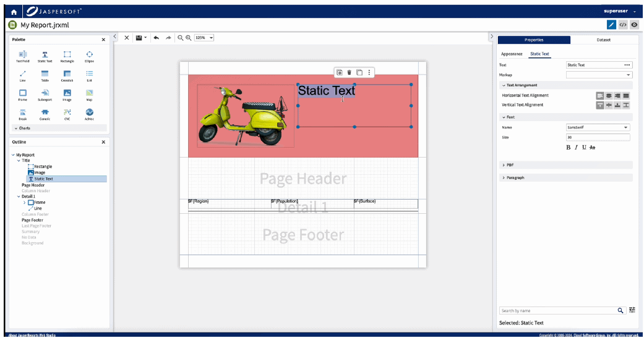Viewport: 644px width, 338px height.
Task: Pick the Ellipse tool in Palette
Action: (90, 56)
